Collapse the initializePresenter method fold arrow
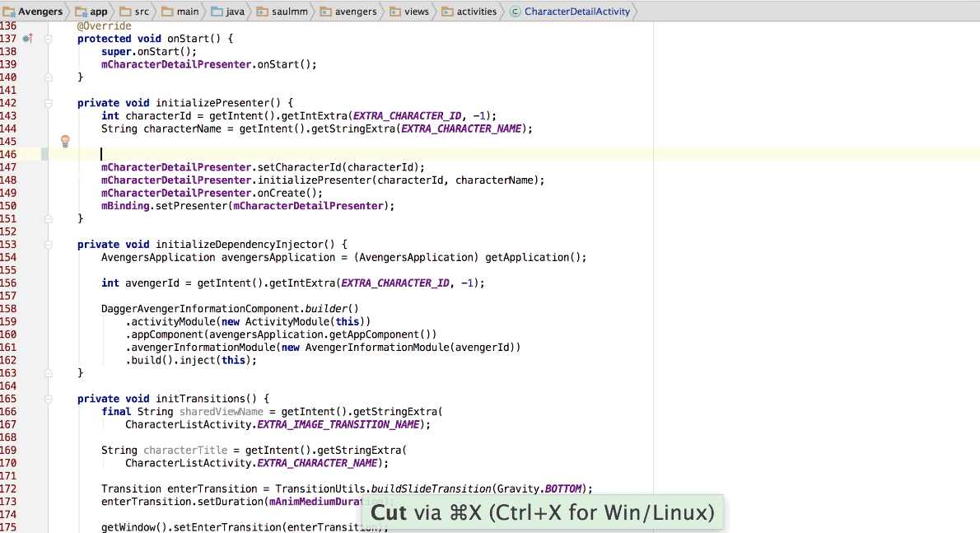The width and height of the screenshot is (980, 533). coord(48,102)
